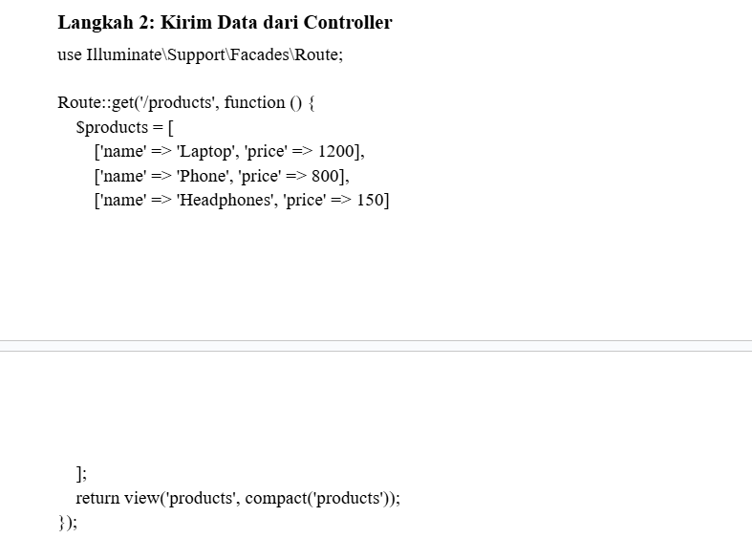Click the closing '});' line
The image size is (752, 560).
point(68,523)
